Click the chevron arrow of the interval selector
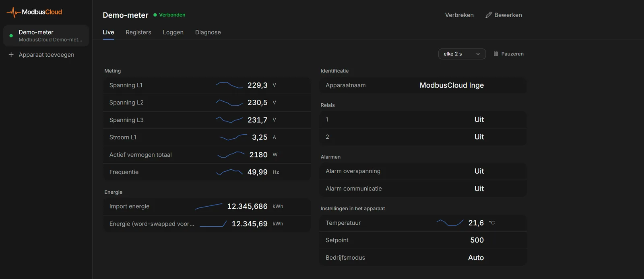 point(478,54)
